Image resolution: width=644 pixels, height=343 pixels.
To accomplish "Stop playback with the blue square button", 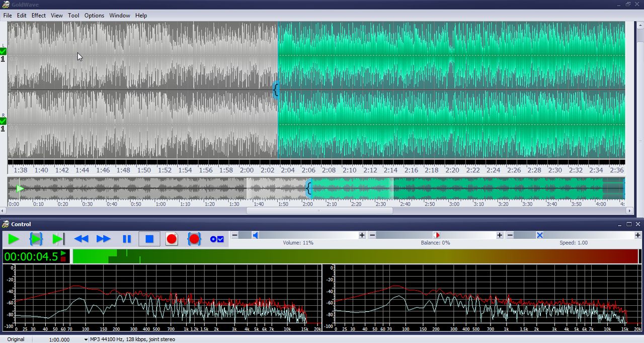I will pyautogui.click(x=149, y=239).
